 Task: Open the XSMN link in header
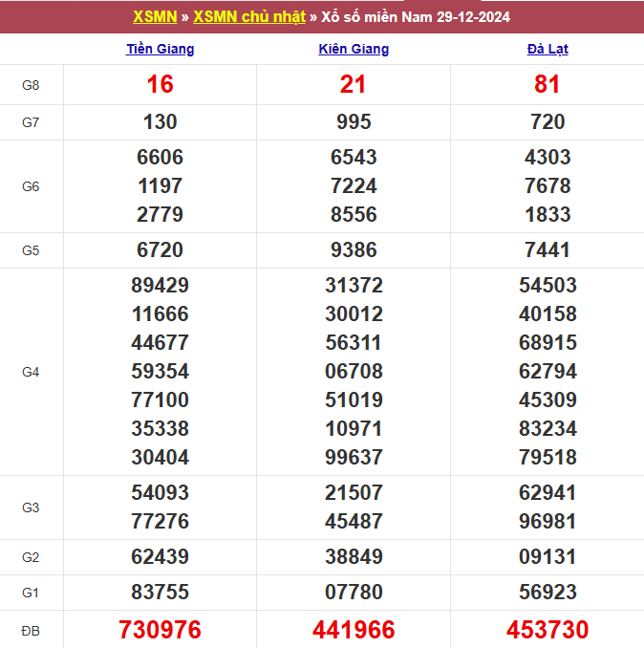pos(155,17)
